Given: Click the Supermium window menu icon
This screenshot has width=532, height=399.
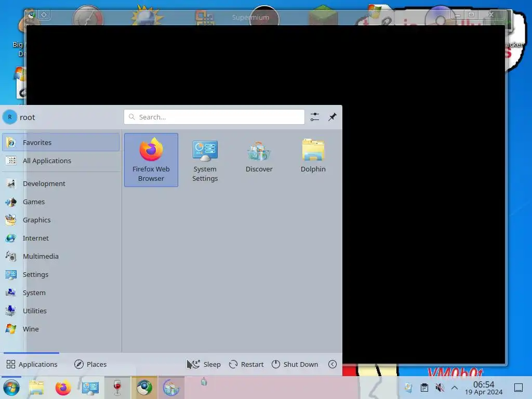Looking at the screenshot, I should point(31,15).
